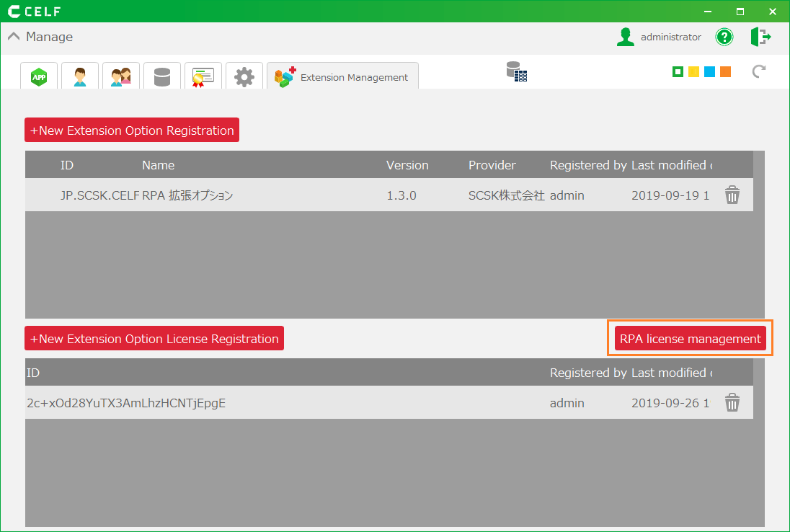Open the license certificate tab icon
Screen dimensions: 790x532
pyautogui.click(x=203, y=76)
